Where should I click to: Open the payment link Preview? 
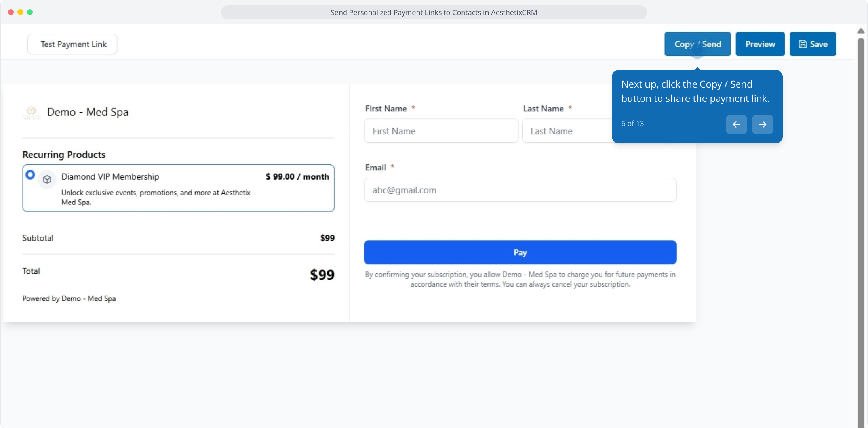pos(760,44)
